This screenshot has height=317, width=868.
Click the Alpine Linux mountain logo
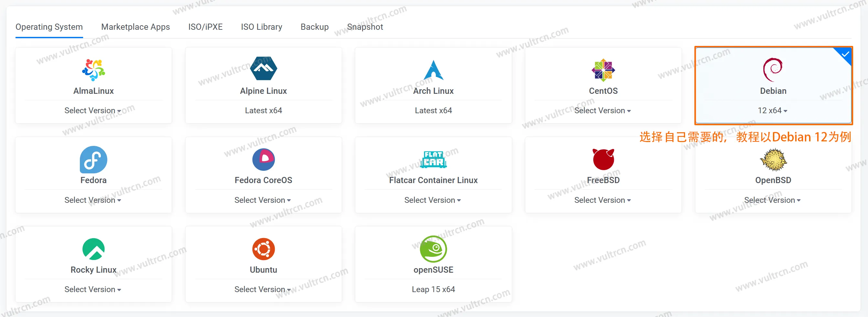263,69
